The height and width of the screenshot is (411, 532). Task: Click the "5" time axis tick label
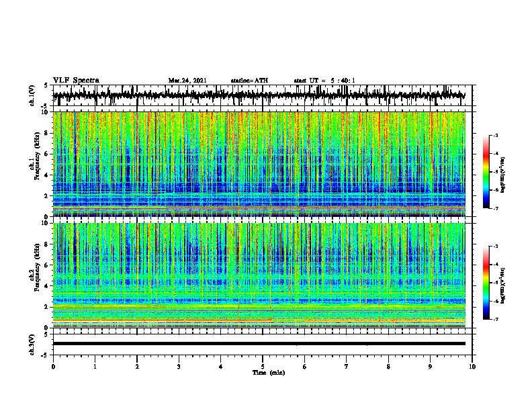click(x=263, y=367)
